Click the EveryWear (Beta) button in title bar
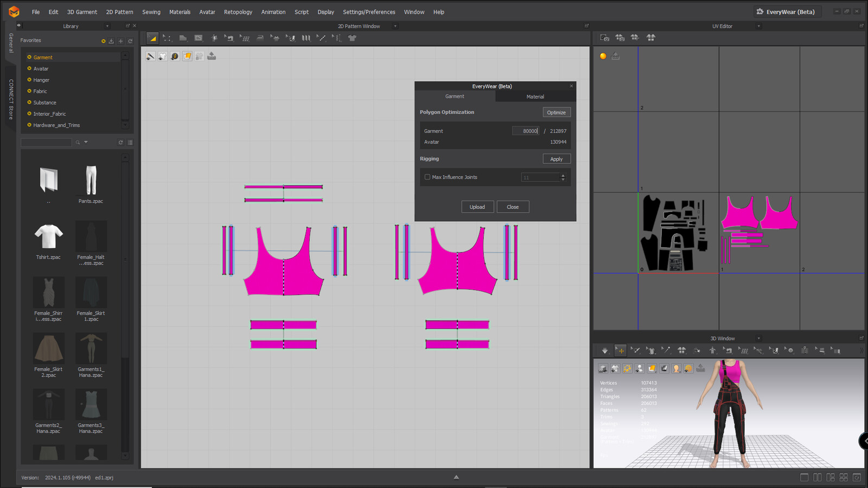Screen dimensions: 868x488 click(787, 11)
